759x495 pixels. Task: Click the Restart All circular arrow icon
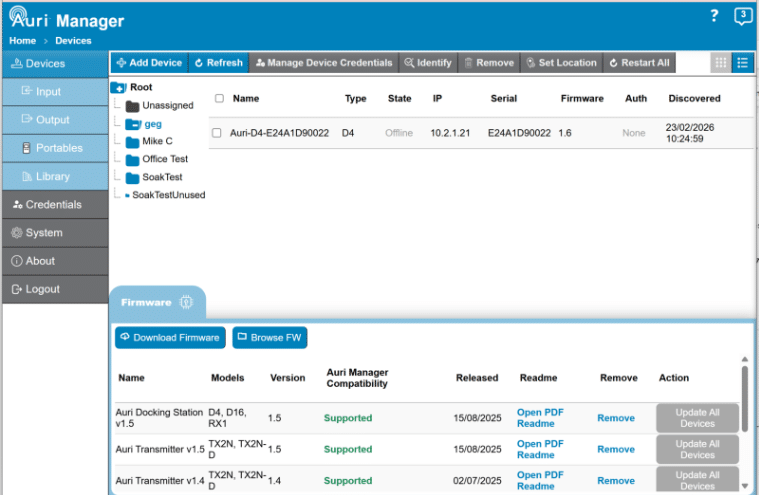(613, 63)
